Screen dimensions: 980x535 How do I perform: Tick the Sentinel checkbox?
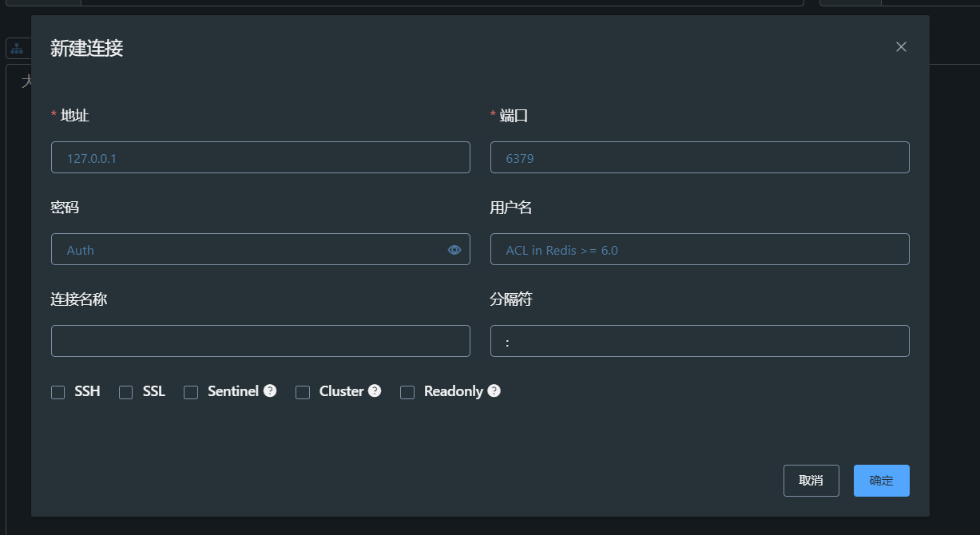[191, 392]
